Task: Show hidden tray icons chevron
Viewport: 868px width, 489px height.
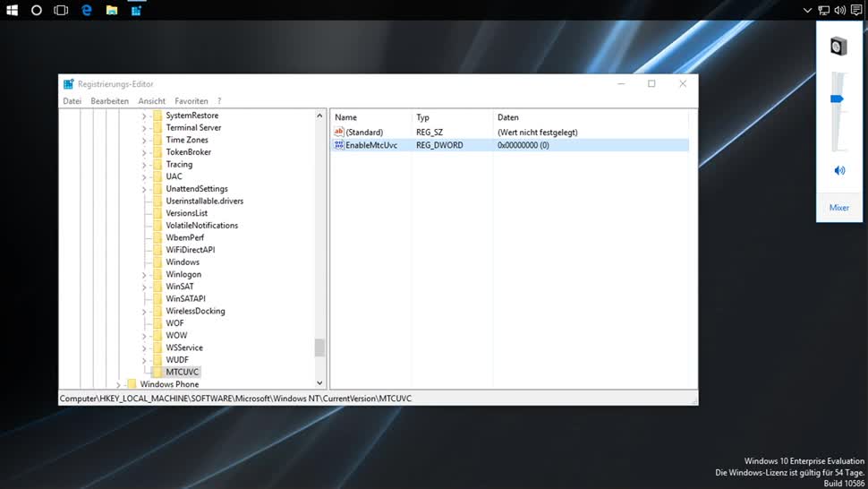Action: [x=807, y=10]
